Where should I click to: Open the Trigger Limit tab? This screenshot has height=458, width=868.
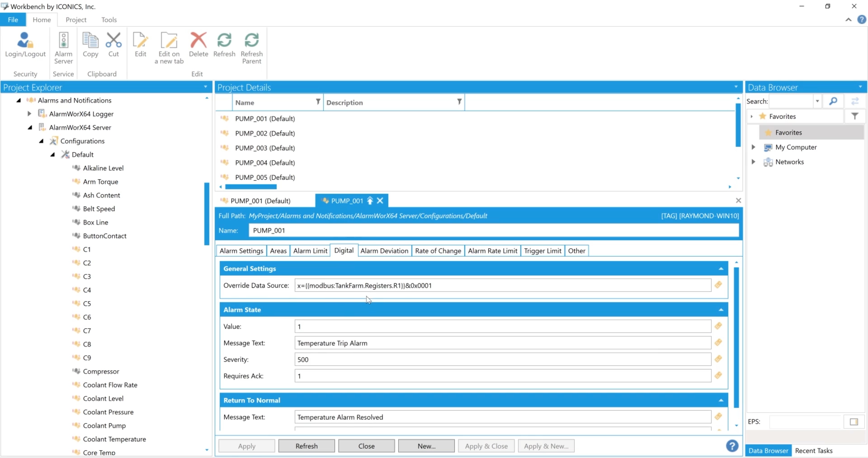click(542, 251)
